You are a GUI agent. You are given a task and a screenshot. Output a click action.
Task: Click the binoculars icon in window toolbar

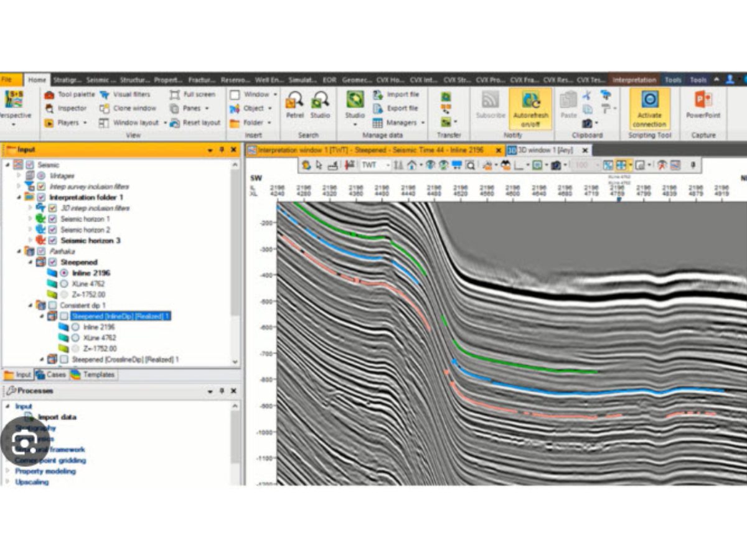coord(505,166)
